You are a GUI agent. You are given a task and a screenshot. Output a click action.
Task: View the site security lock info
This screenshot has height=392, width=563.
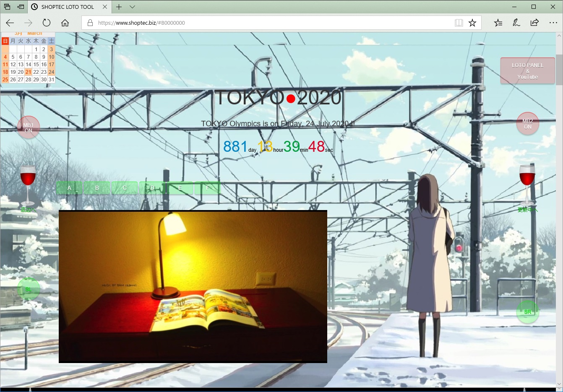90,23
